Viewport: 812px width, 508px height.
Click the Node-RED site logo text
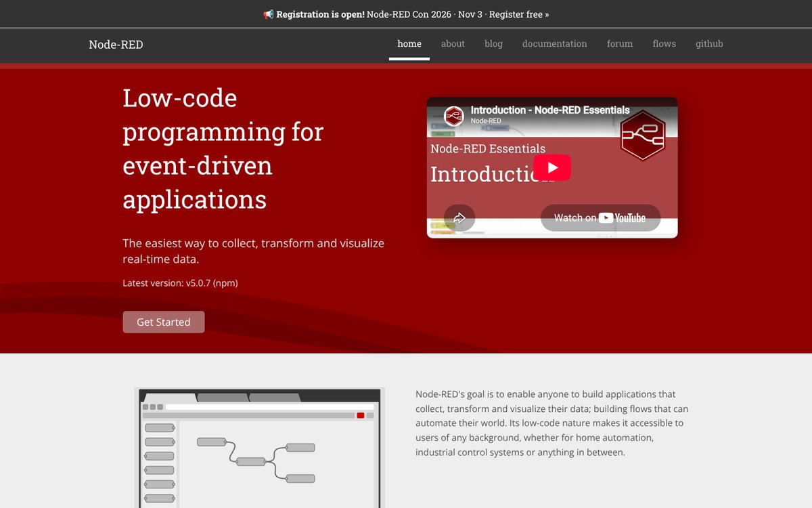(x=116, y=45)
